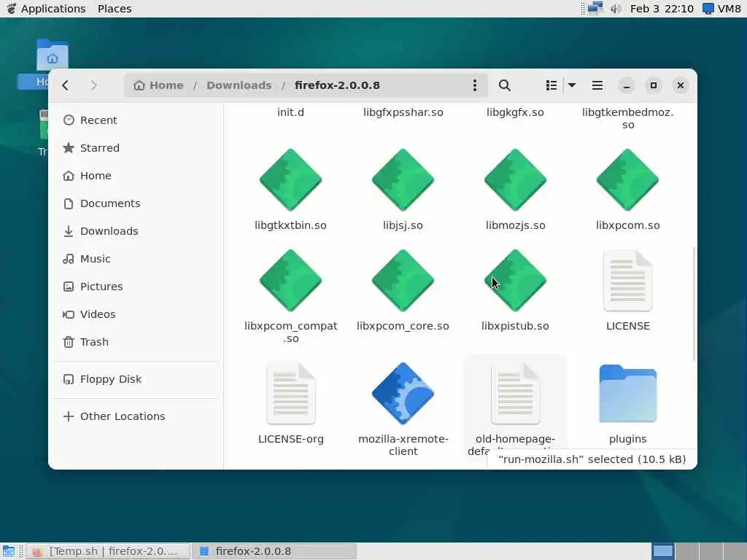Select the first workspace in switcher

point(662,551)
